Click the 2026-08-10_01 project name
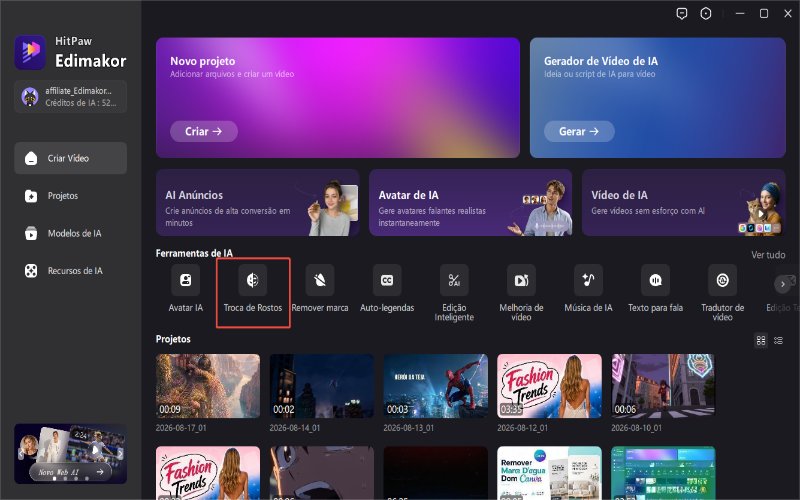The height and width of the screenshot is (500, 800). point(636,428)
